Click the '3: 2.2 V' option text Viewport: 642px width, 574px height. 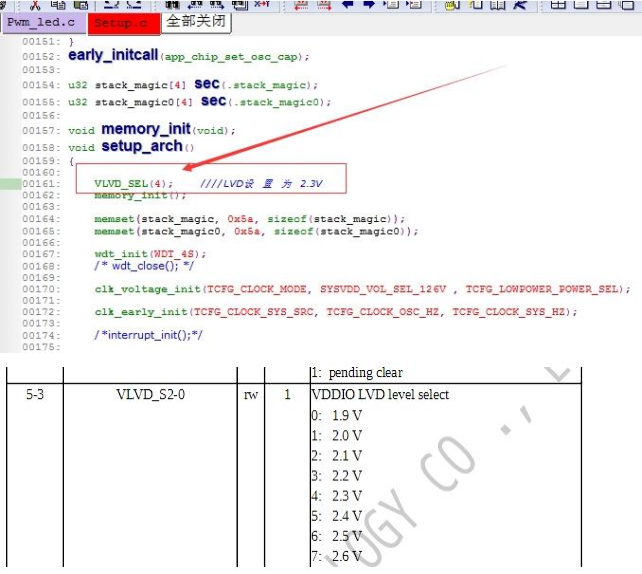pyautogui.click(x=337, y=476)
